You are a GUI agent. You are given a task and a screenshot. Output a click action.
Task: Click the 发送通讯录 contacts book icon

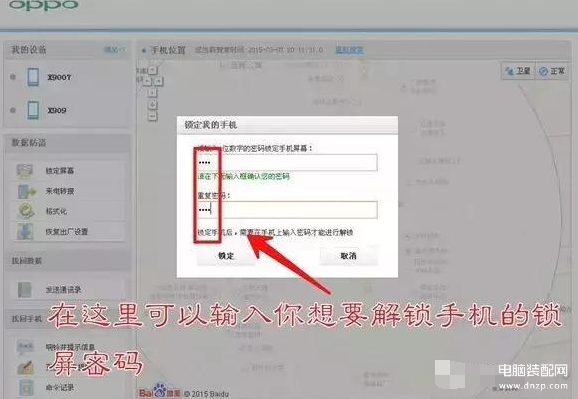pyautogui.click(x=25, y=289)
